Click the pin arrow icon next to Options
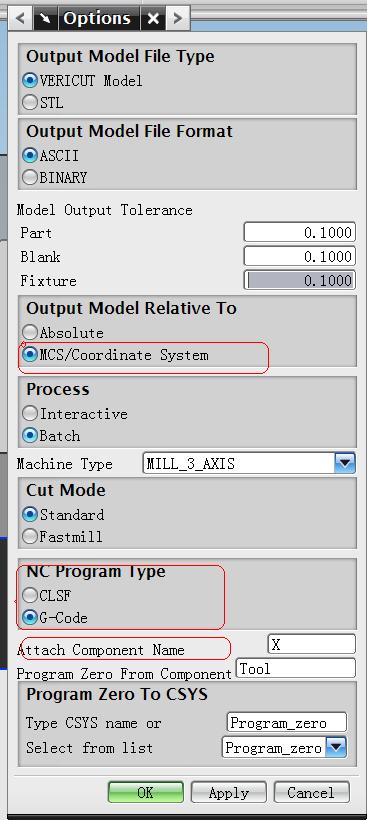 [x=46, y=19]
